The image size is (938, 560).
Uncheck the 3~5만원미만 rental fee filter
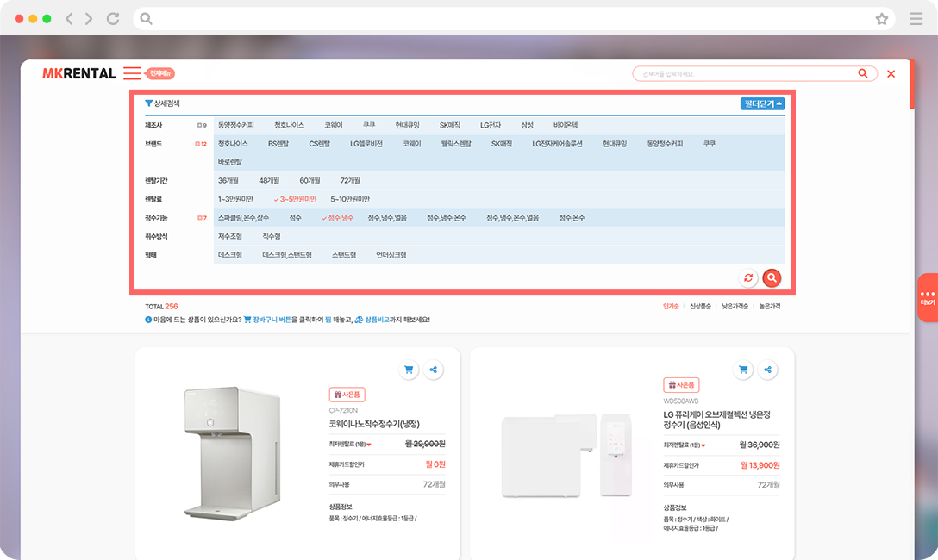[x=295, y=199]
